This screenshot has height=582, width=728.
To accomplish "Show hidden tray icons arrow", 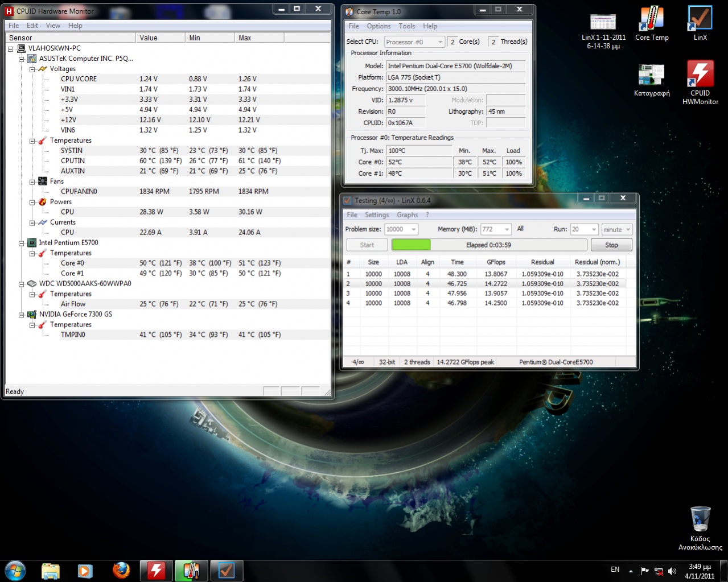I will tap(631, 571).
